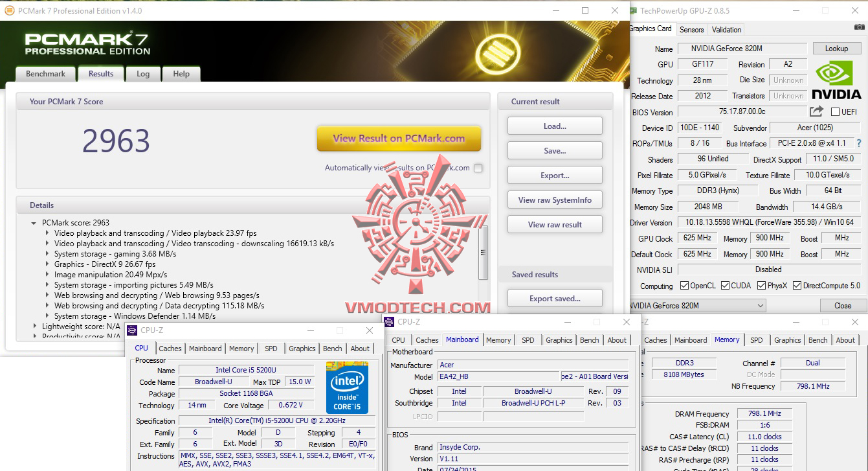Click the Code Name field 'Broadwell-U'
This screenshot has width=868, height=471.
[214, 382]
